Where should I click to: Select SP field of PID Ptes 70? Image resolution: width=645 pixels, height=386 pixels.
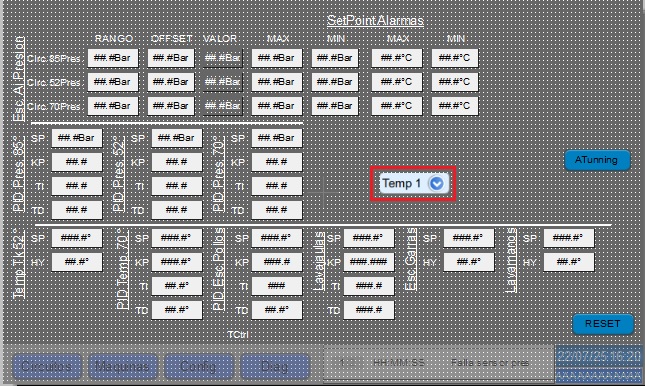pos(276,138)
